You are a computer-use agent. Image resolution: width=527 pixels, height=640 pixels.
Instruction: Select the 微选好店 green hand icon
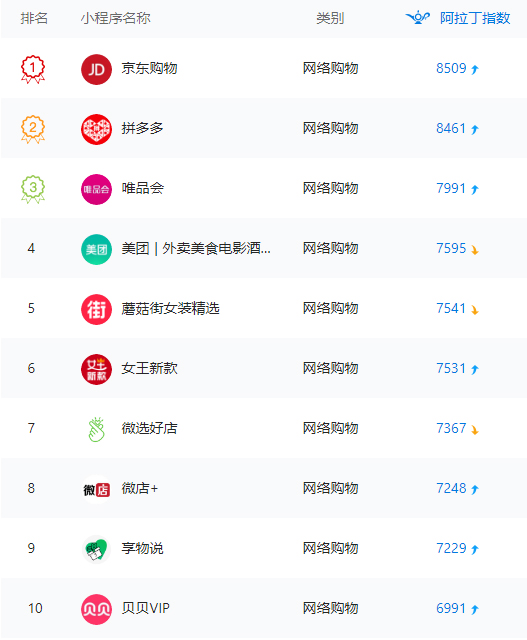96,429
